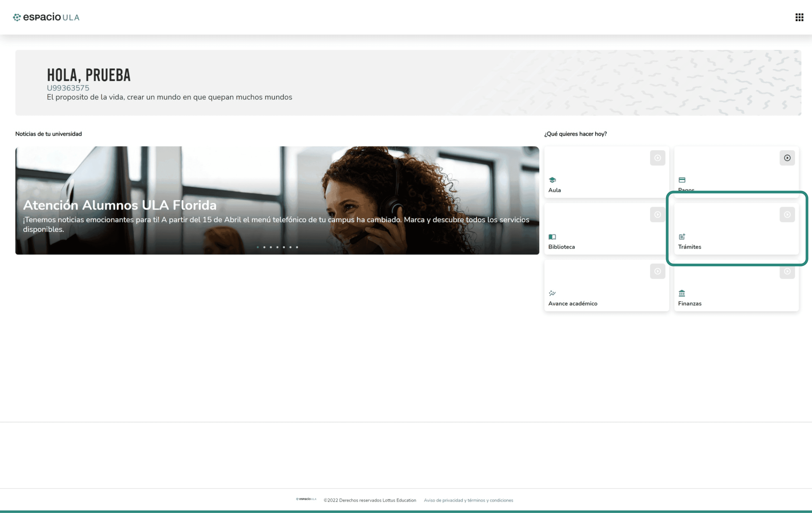Click the Trámites document icon
This screenshot has height=513, width=812.
click(x=682, y=236)
